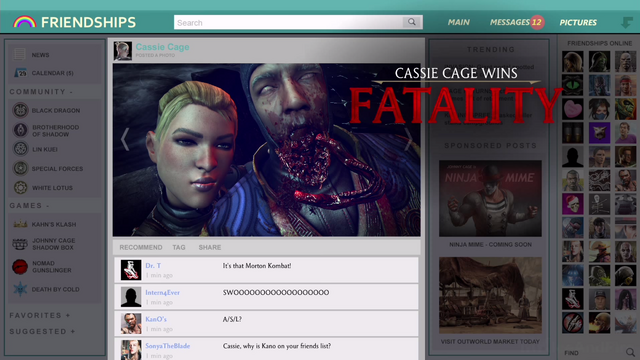Open Intern4Ever commenter profile link

click(x=162, y=293)
